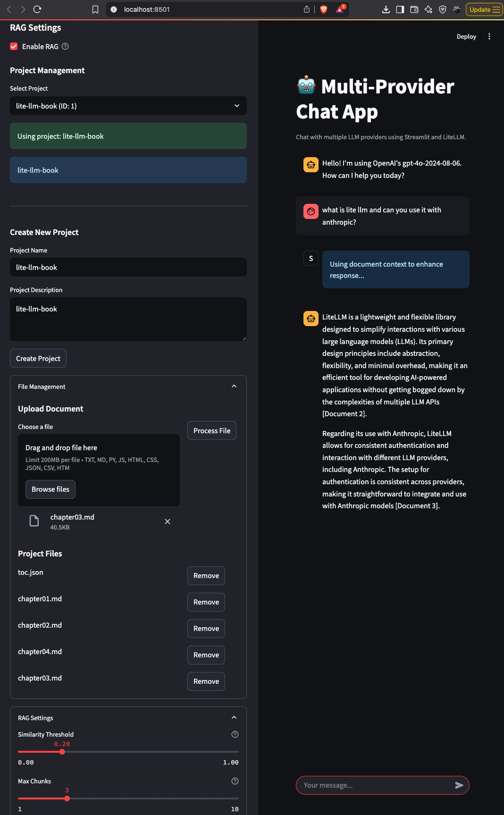Click the Process File button
The height and width of the screenshot is (815, 504).
[212, 430]
